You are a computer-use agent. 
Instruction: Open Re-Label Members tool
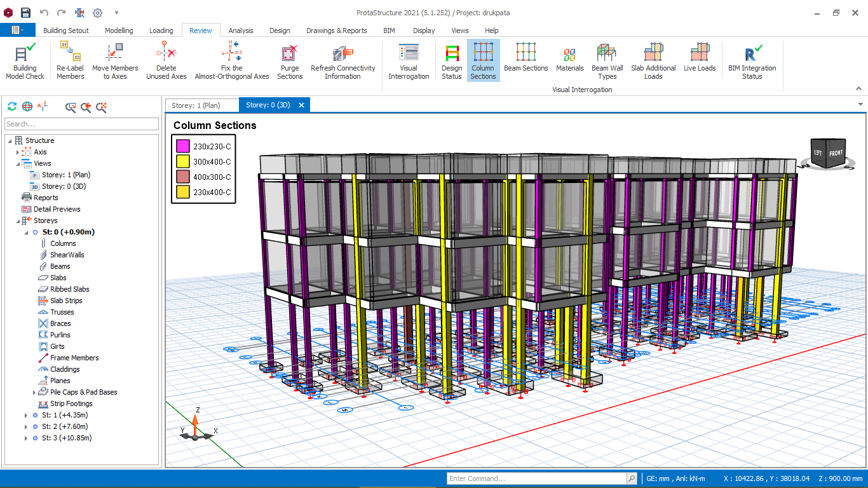click(70, 62)
